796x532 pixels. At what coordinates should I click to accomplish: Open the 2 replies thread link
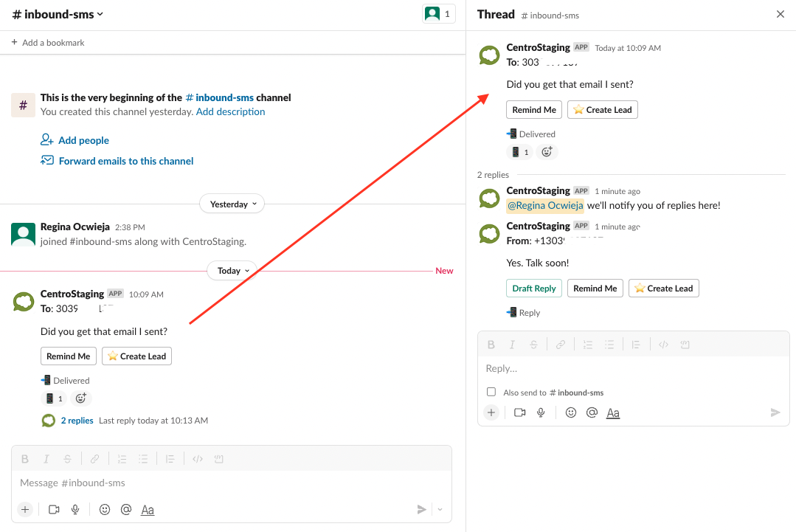click(77, 421)
